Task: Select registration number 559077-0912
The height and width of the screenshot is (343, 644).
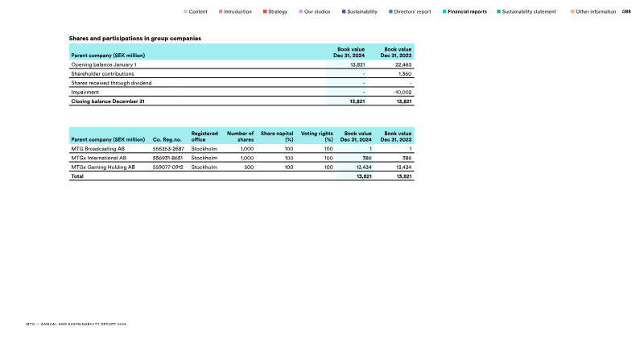Action: click(x=167, y=167)
